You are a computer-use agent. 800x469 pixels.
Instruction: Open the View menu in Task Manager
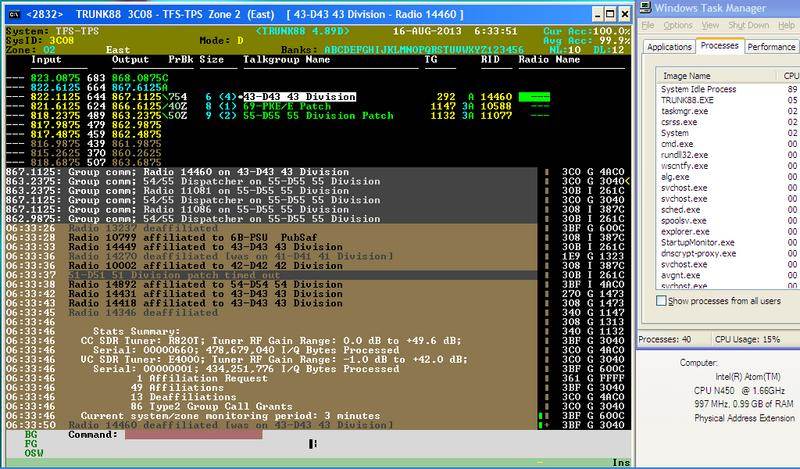[710, 25]
